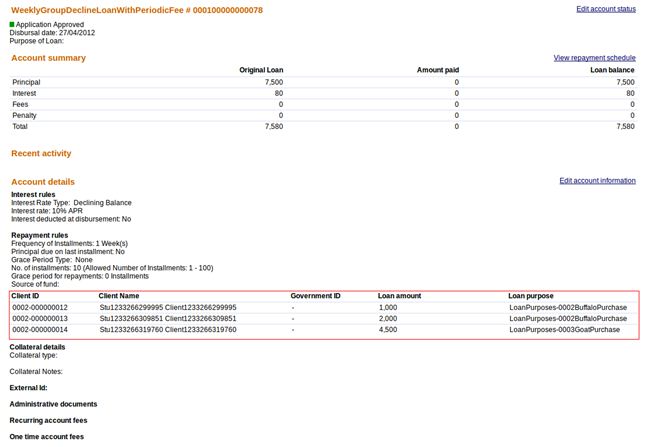The image size is (646, 447).
Task: Select the LoanPurposes-0003GoatPurchase purpose cell
Action: point(564,329)
